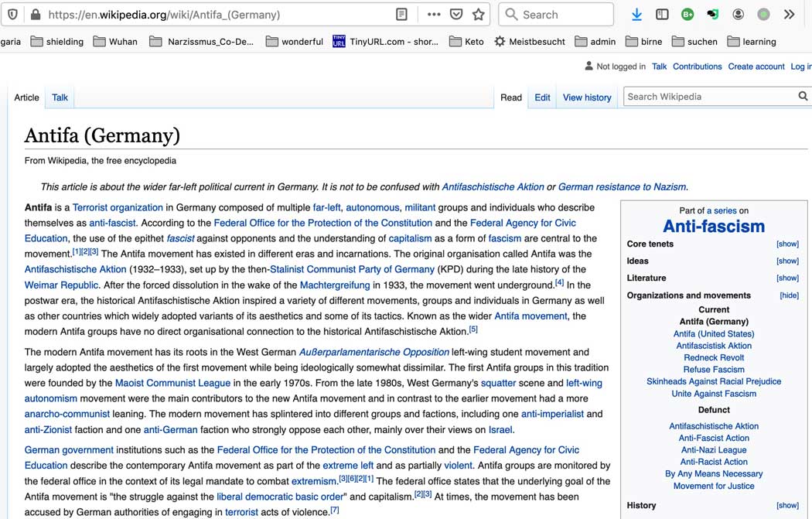Open the Anti-fascism series title link
Image resolution: width=812 pixels, height=519 pixels.
(714, 227)
